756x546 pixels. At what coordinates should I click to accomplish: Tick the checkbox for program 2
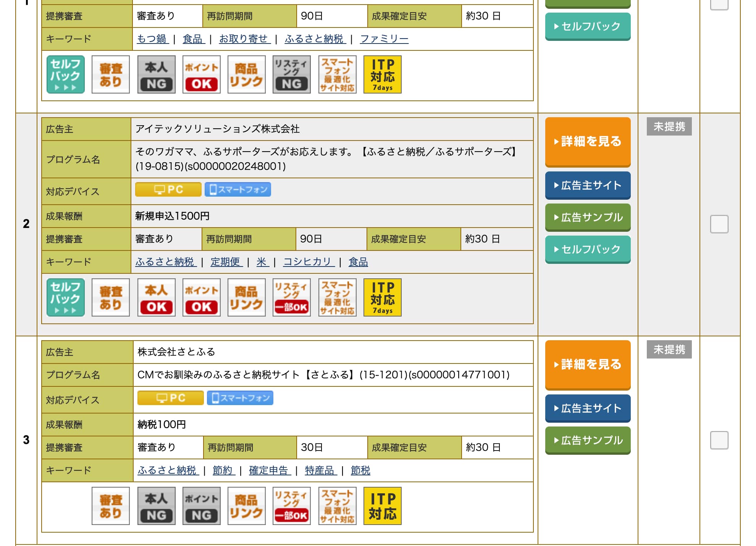pyautogui.click(x=719, y=224)
